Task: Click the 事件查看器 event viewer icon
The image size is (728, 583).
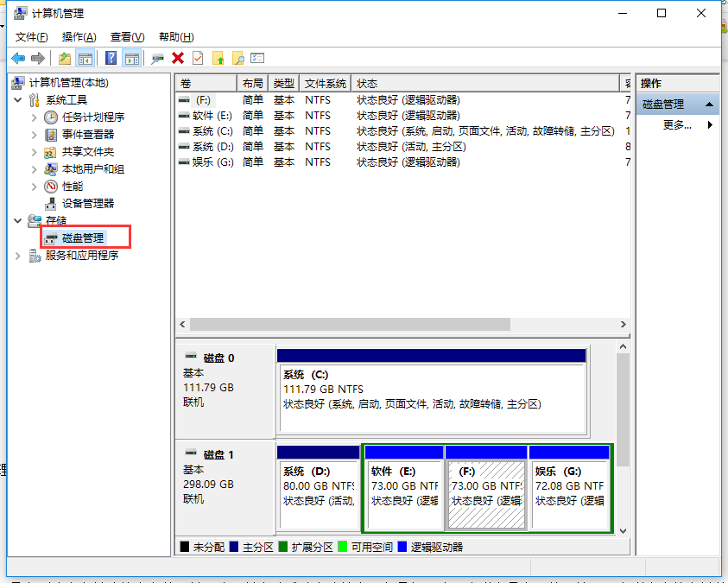Action: pyautogui.click(x=50, y=134)
